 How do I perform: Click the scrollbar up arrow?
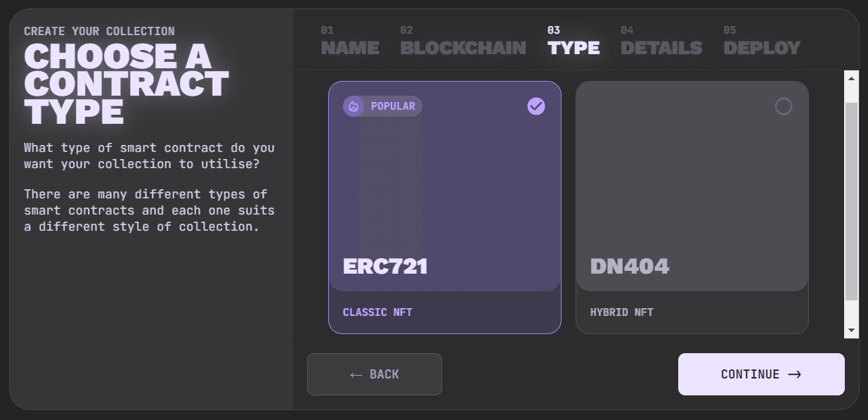850,77
